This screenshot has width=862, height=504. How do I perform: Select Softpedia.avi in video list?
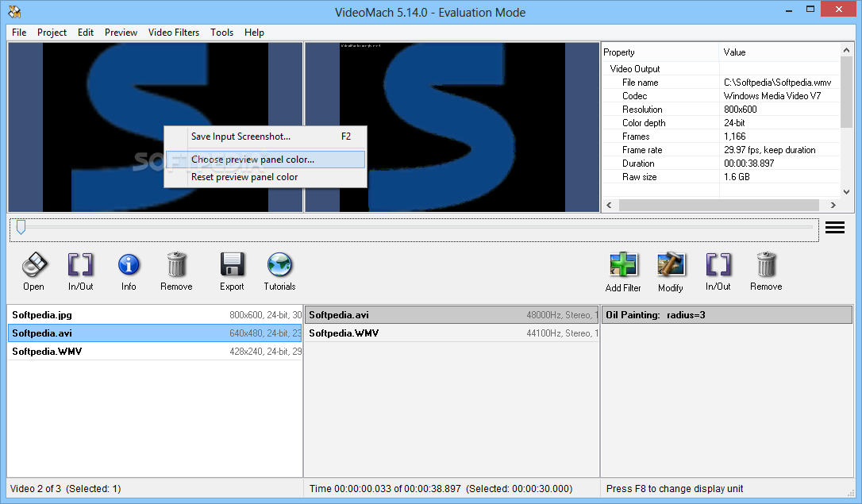155,333
